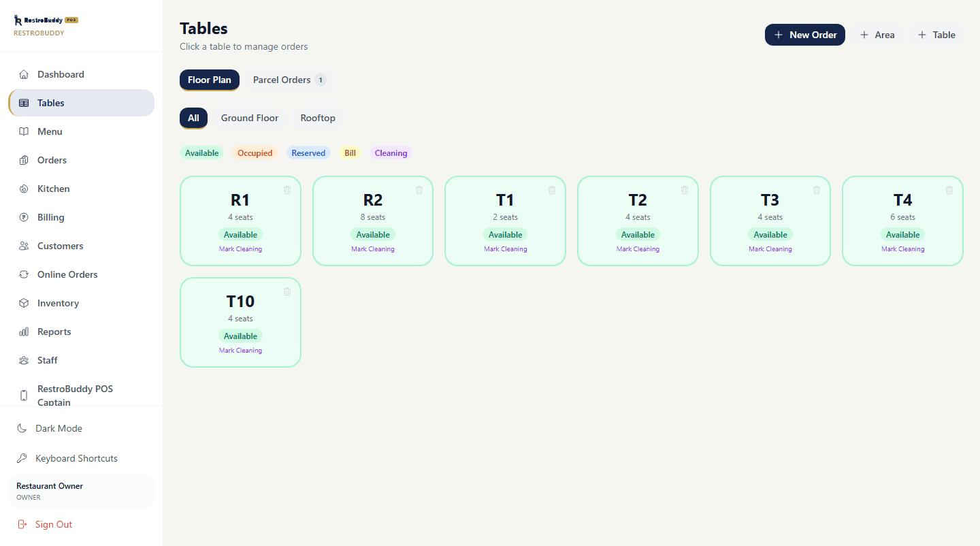Click the Cleaning status legend chip
Viewport: 980px width, 546px height.
coord(391,153)
